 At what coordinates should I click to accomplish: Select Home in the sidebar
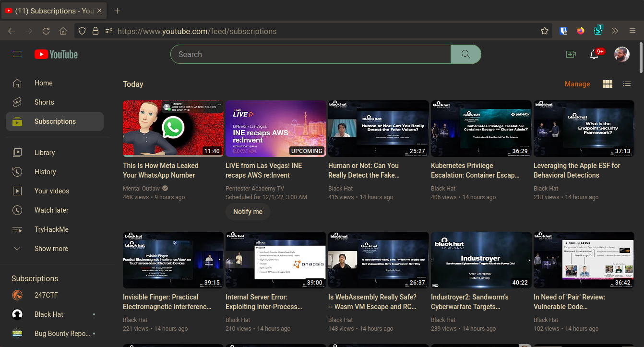55,83
